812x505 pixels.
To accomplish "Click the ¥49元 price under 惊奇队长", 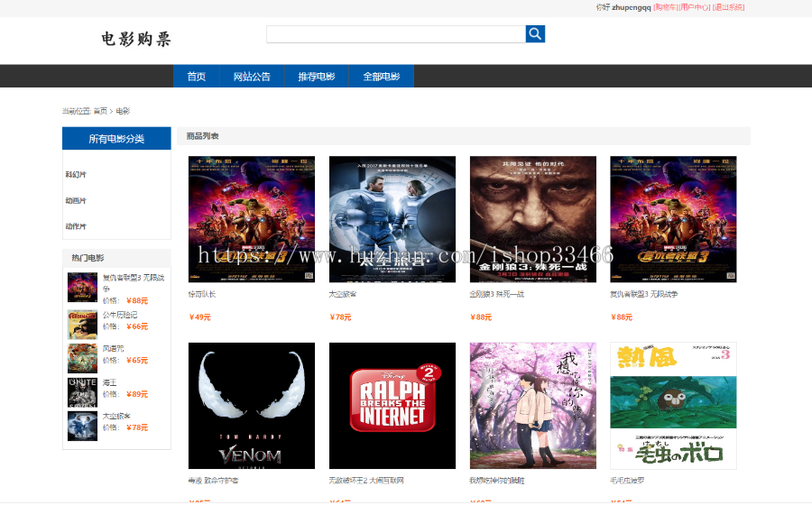I will pos(200,317).
